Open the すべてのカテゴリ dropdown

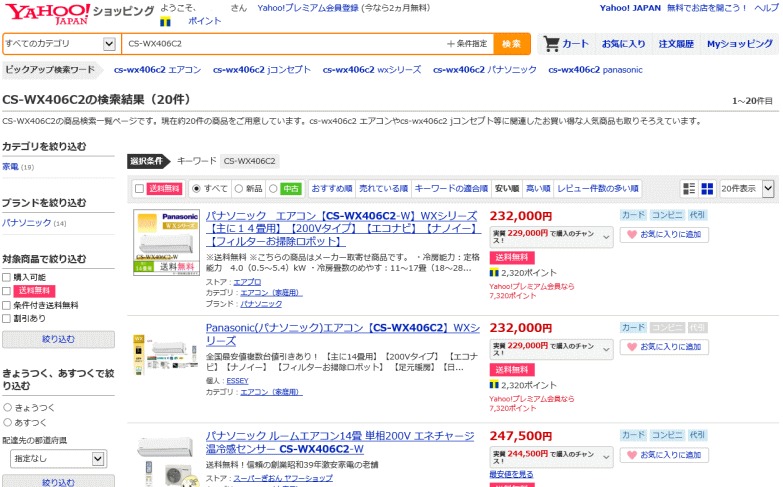[x=61, y=44]
